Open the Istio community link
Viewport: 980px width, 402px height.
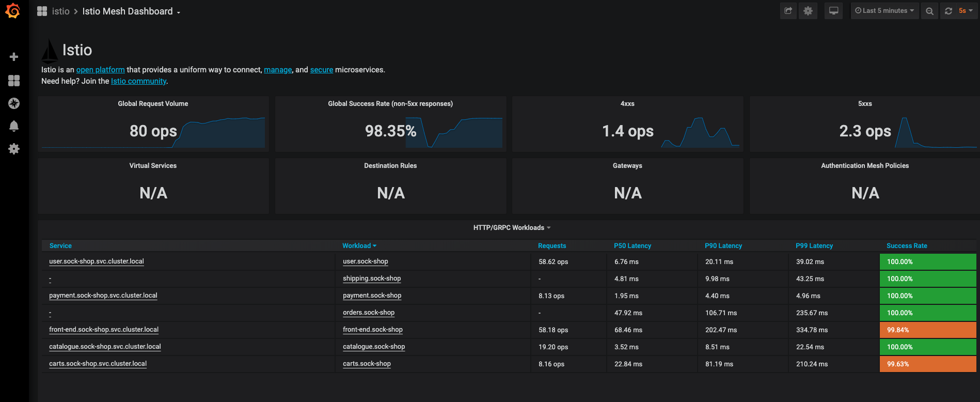(138, 81)
